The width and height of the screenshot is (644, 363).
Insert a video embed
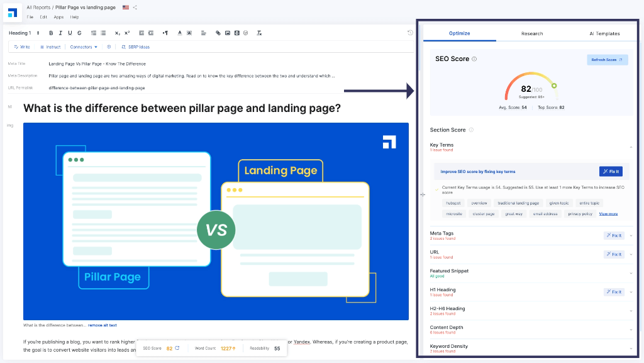(237, 33)
